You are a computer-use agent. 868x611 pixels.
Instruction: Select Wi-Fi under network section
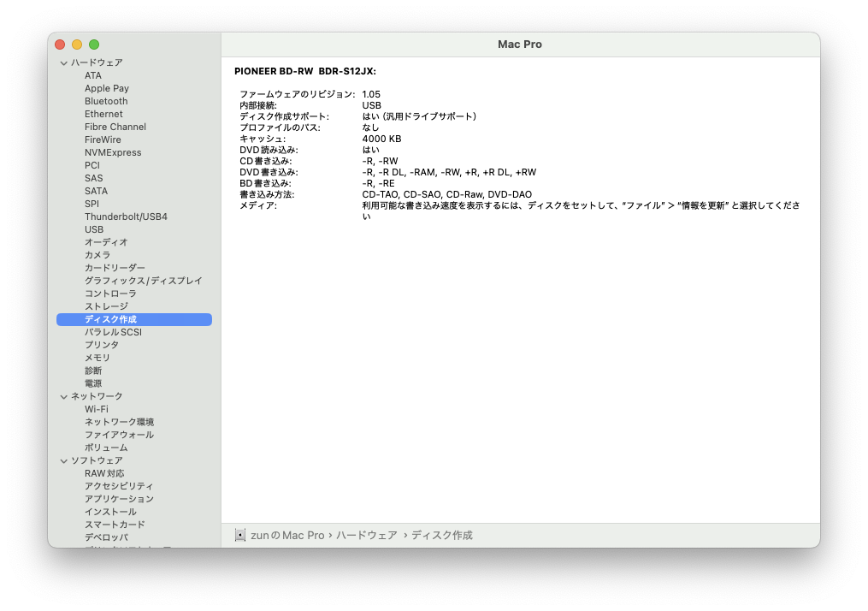coord(96,409)
